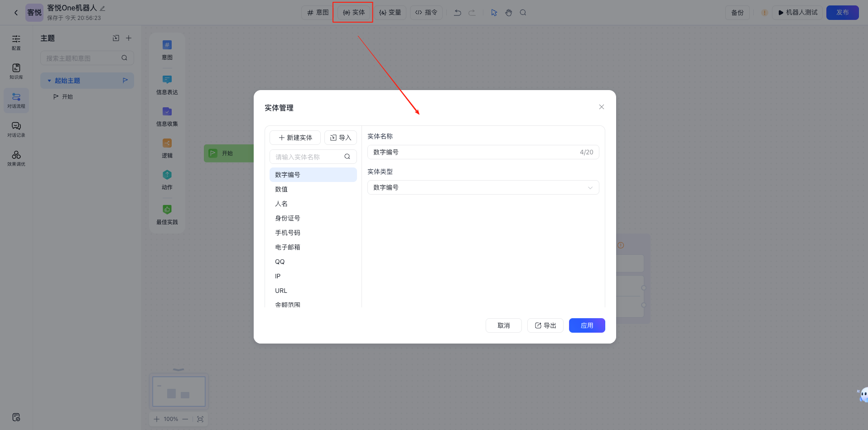868x430 pixels.
Task: Open the 变量 toolbar tab
Action: [390, 13]
